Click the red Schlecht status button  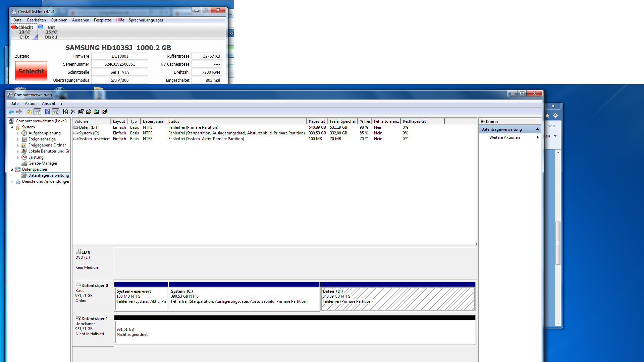pos(31,71)
